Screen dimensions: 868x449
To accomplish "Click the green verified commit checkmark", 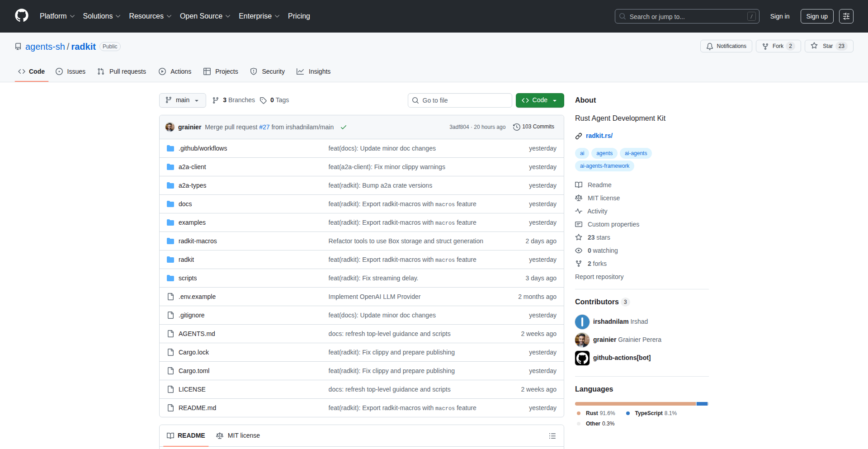I will pyautogui.click(x=344, y=127).
